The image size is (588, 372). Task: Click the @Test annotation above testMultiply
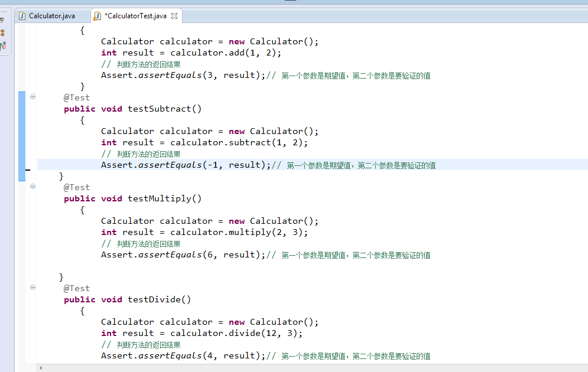tap(76, 187)
